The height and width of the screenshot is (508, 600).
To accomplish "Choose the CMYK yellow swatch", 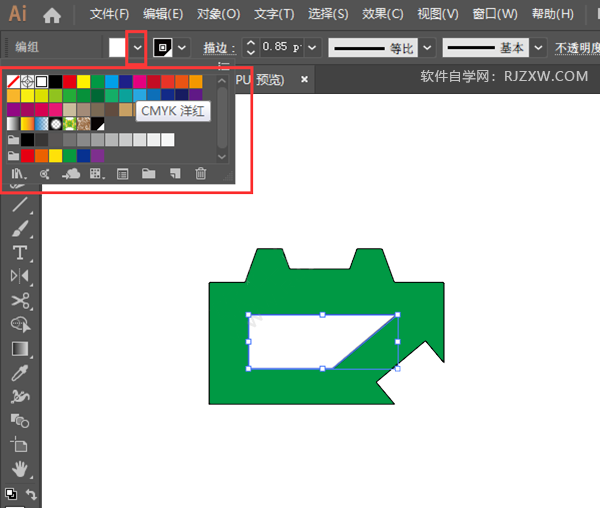I will (x=83, y=81).
